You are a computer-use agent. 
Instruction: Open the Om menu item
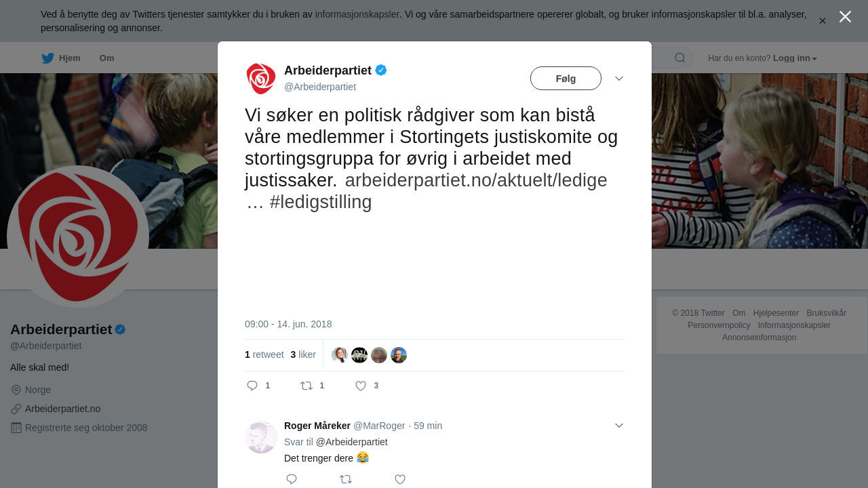pos(106,58)
